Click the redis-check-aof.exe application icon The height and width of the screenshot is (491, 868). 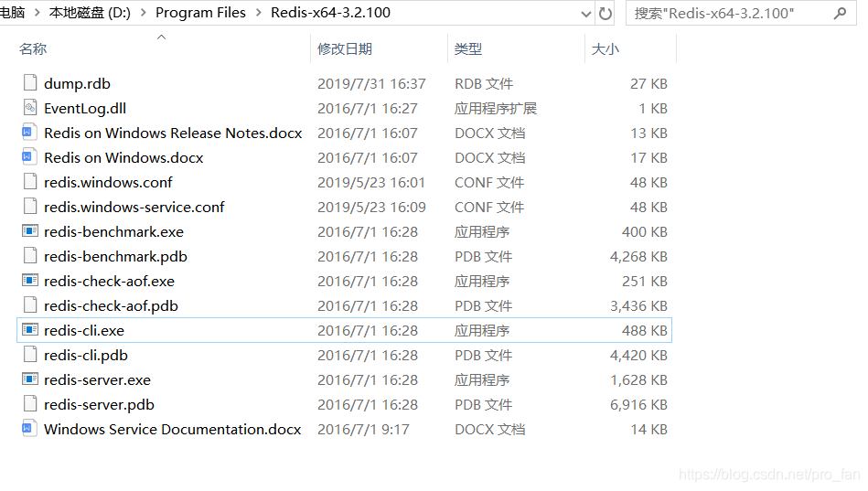tap(30, 280)
